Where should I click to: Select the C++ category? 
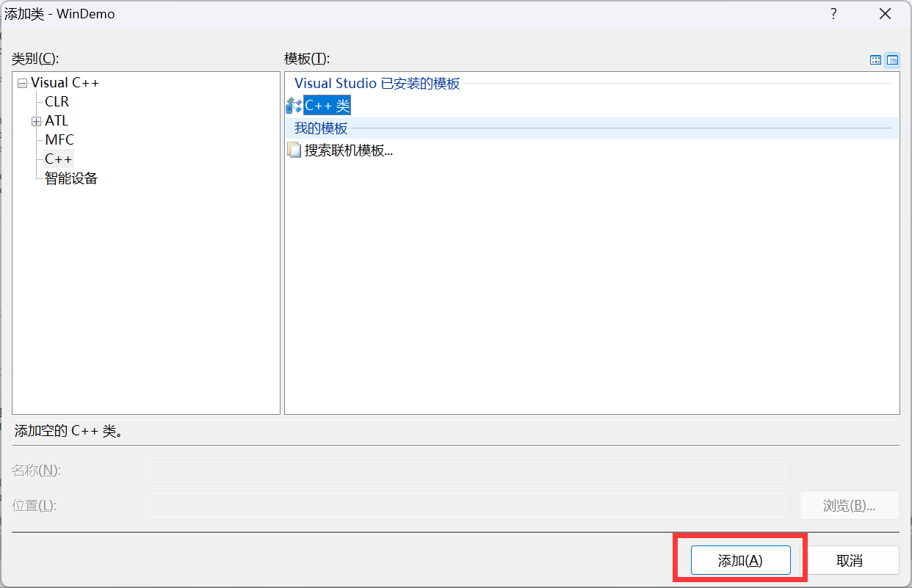[57, 158]
